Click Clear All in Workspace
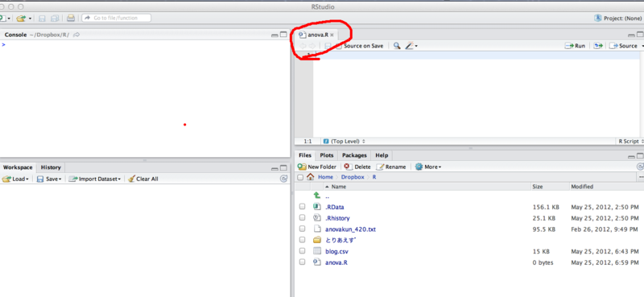This screenshot has height=297, width=644. (143, 179)
